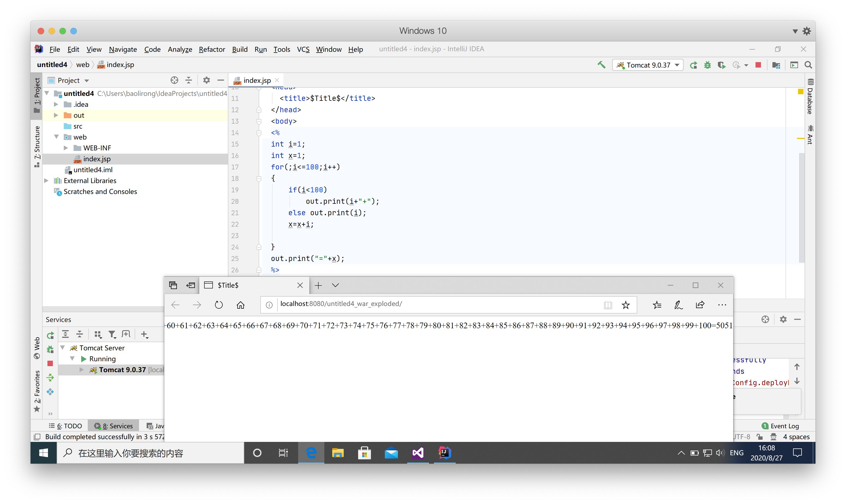This screenshot has height=504, width=846.
Task: Open Project panel gear settings
Action: coord(206,80)
